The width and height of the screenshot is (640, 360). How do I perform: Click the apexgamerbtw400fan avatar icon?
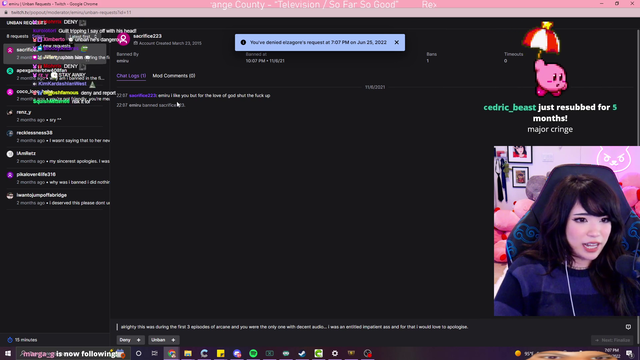coord(10,71)
